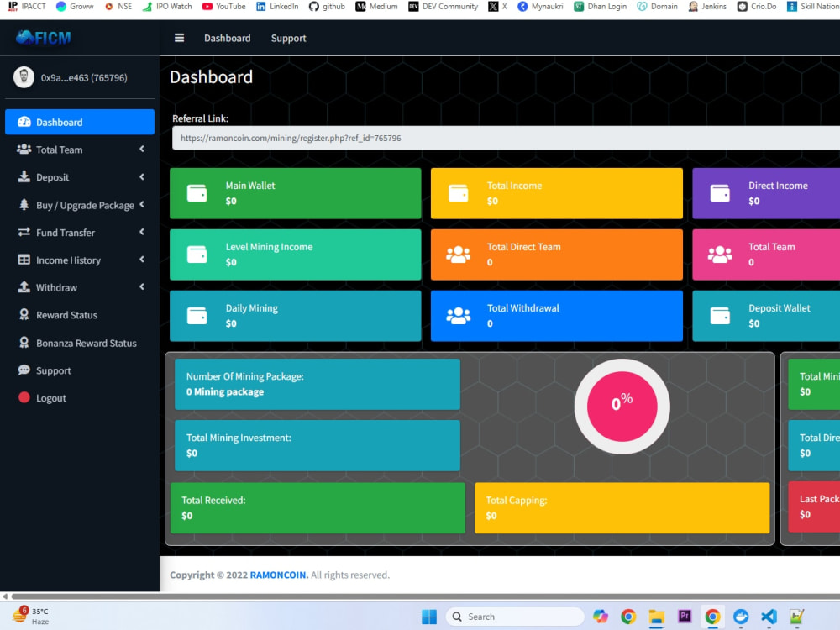Select Bonanza Reward Status in the sidebar
Viewport: 840px width, 630px height.
click(x=80, y=343)
